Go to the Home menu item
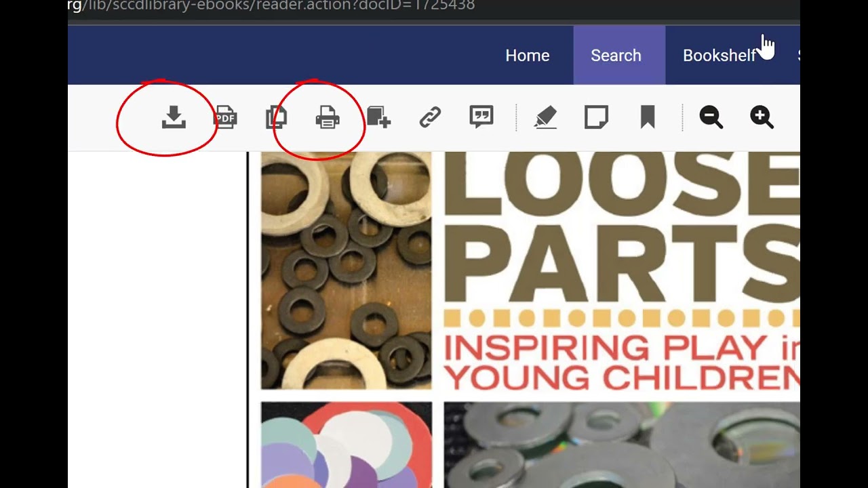This screenshot has width=868, height=488. pos(528,56)
